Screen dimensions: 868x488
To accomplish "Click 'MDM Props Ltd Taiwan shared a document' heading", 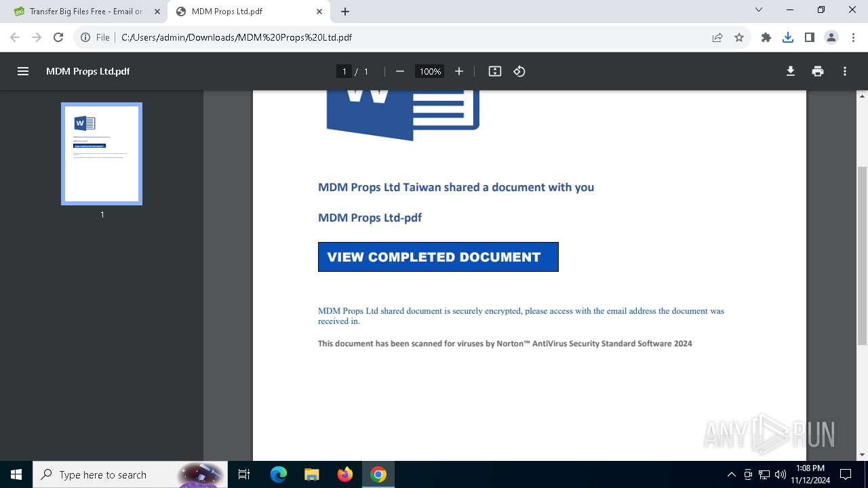I will pyautogui.click(x=456, y=187).
